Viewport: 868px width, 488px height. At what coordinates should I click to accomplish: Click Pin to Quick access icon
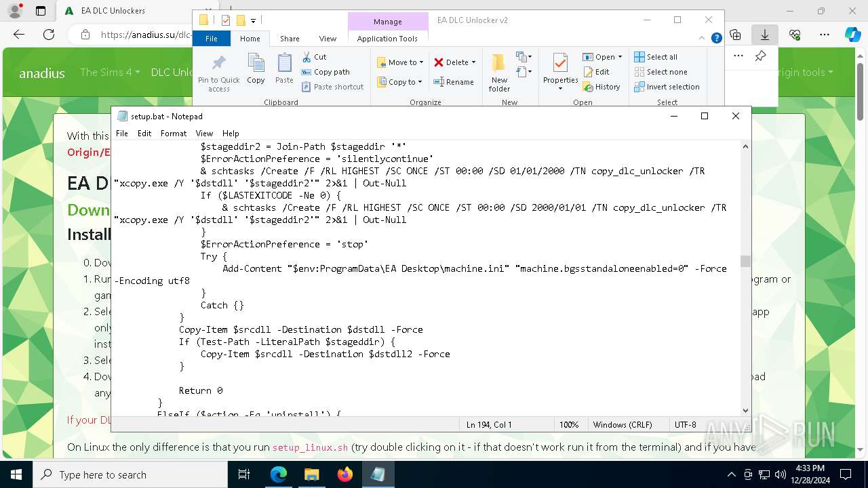point(218,64)
